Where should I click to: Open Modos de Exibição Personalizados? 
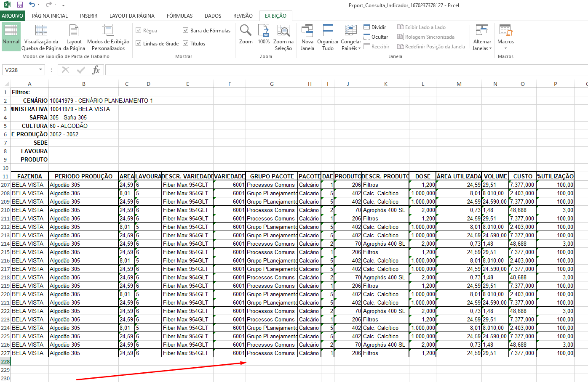[x=108, y=37]
